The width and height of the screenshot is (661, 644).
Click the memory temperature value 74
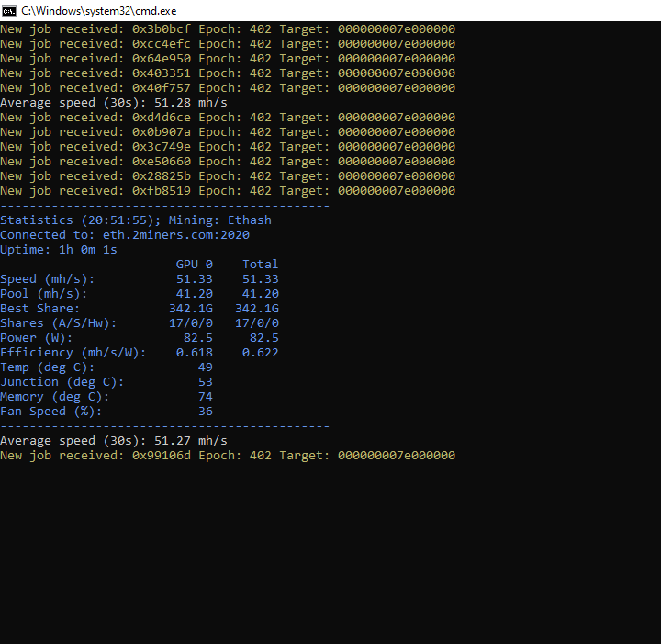206,397
